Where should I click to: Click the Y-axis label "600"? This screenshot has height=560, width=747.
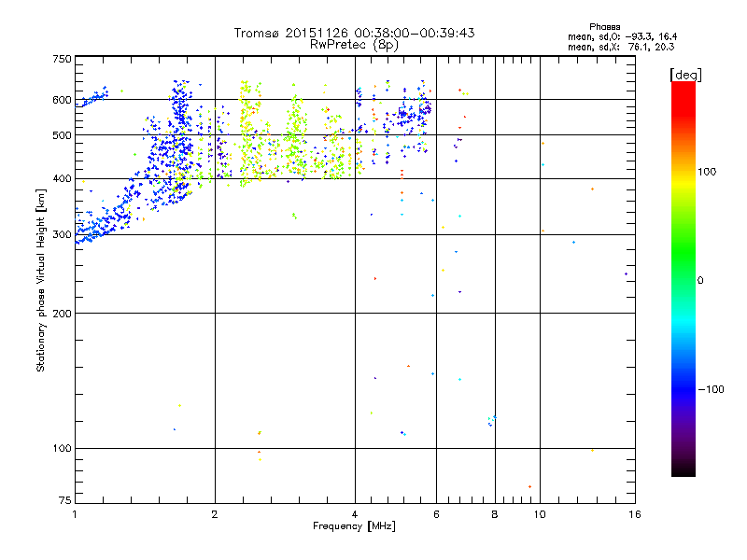point(62,100)
